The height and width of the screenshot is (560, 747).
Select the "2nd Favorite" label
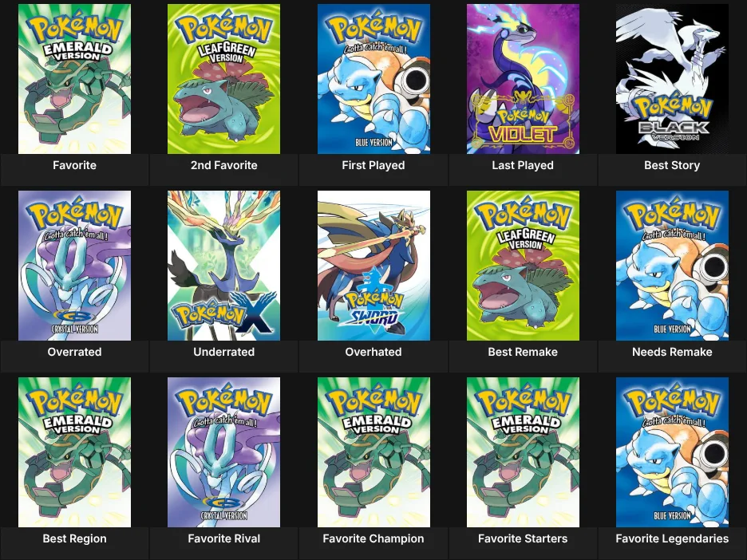224,165
